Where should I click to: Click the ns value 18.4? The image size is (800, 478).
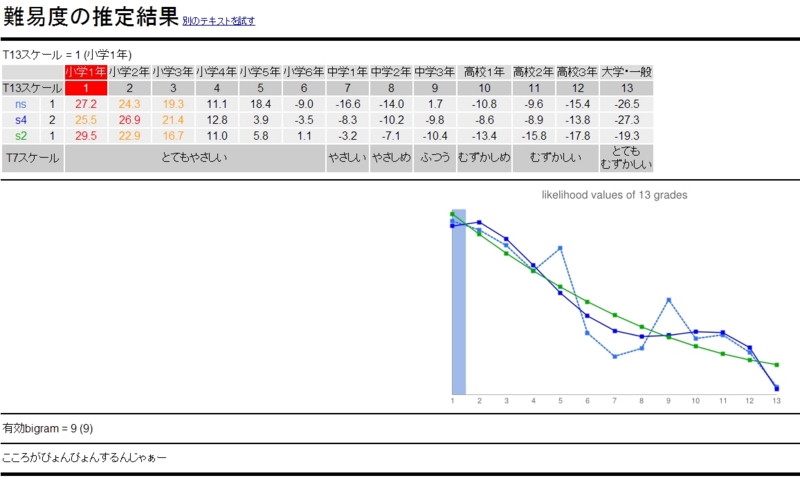coord(260,104)
